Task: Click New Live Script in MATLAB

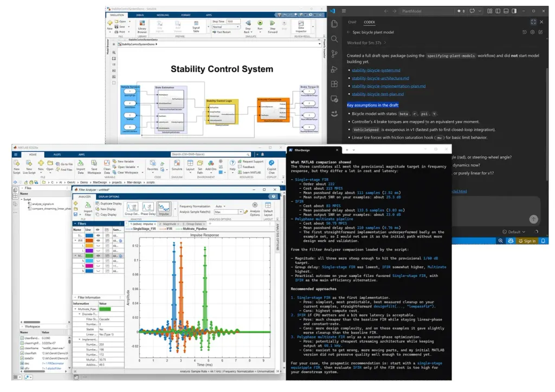Action: click(29, 166)
